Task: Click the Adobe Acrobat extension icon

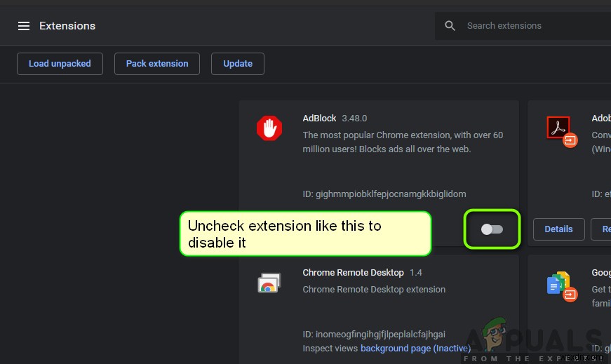Action: tap(558, 128)
